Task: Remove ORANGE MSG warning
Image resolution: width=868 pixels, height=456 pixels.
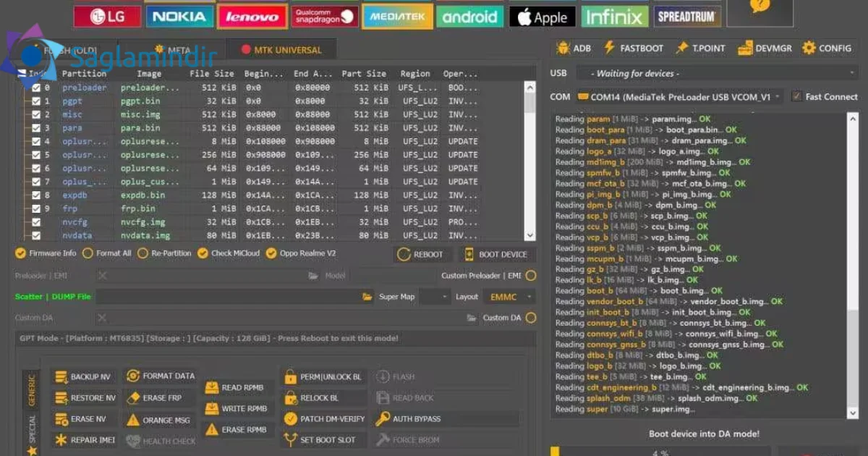Action: coord(160,420)
